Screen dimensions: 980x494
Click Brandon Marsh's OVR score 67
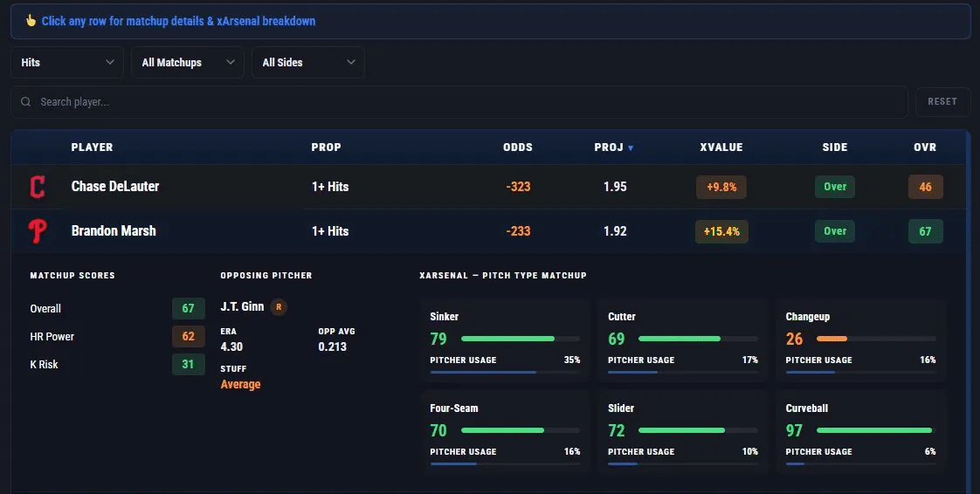point(926,231)
